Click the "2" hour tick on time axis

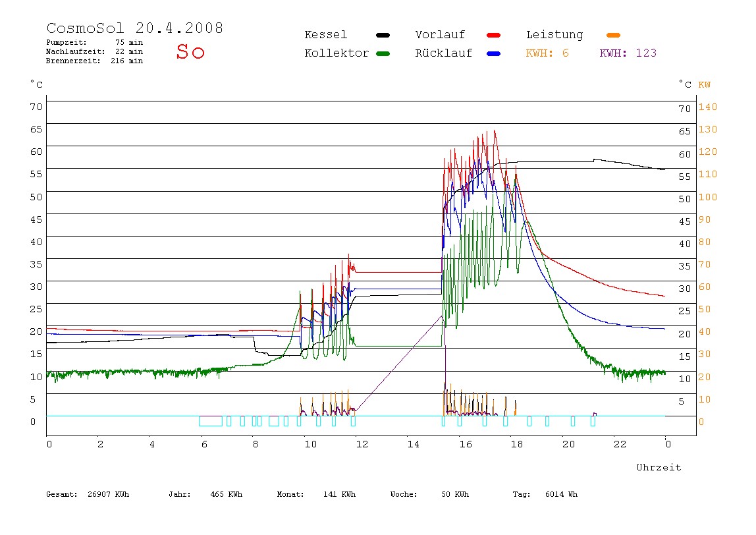coord(100,444)
